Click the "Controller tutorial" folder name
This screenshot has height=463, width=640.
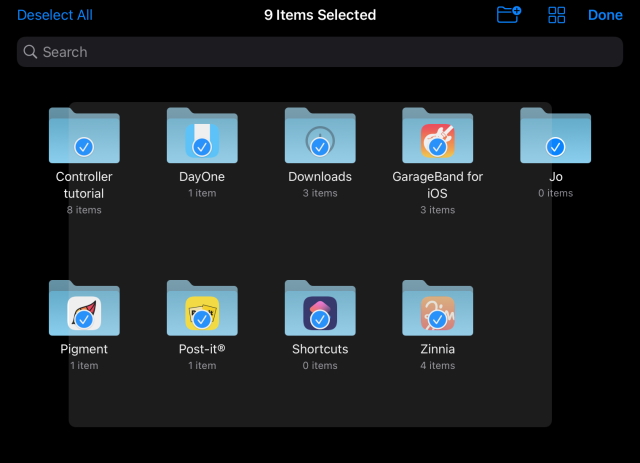[x=84, y=185]
